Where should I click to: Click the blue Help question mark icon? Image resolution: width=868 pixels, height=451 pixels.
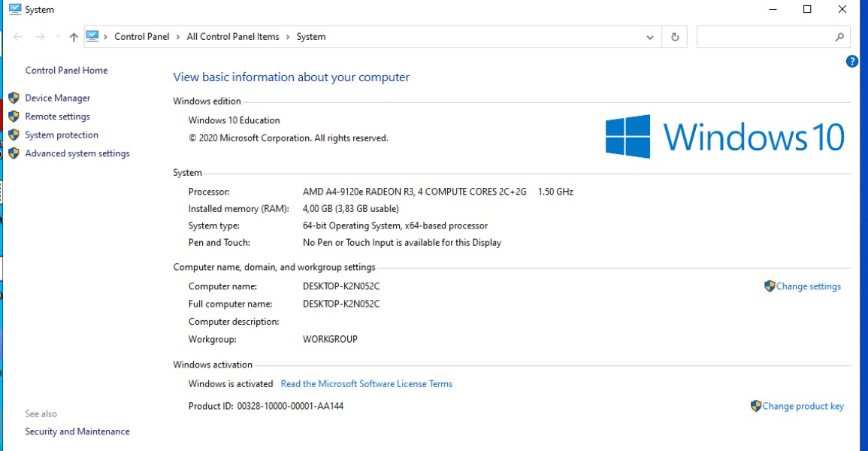click(x=852, y=62)
